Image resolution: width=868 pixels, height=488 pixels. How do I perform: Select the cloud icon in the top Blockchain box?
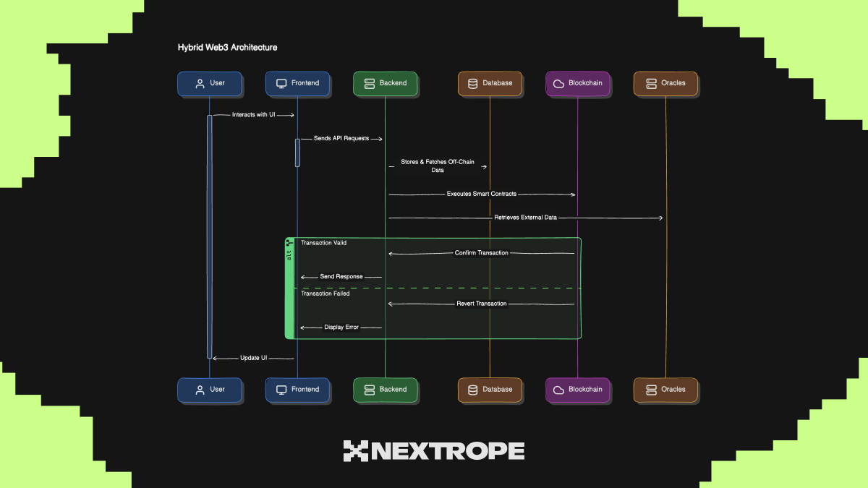coord(558,83)
